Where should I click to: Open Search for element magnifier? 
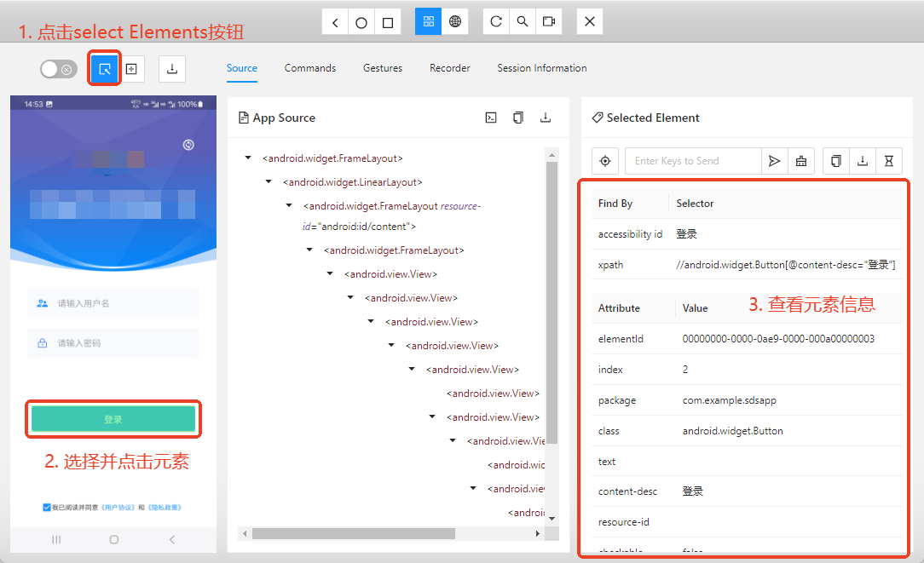point(523,22)
